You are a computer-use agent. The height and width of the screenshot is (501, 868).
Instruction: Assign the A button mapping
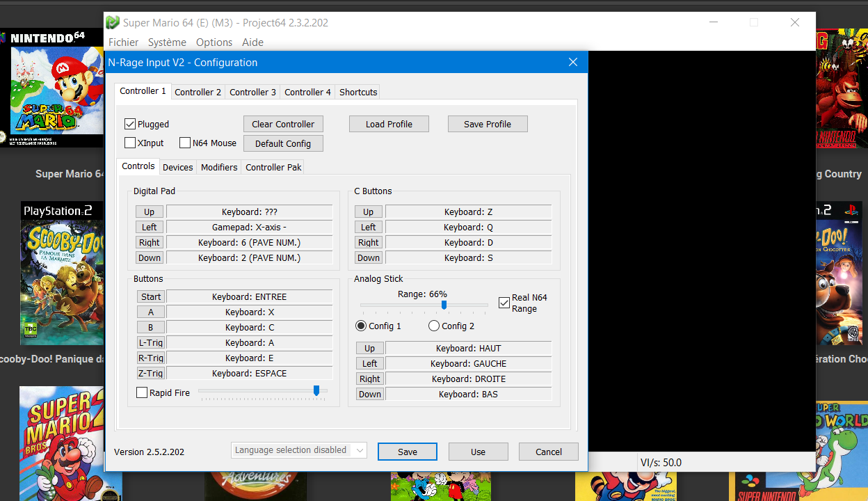[151, 312]
